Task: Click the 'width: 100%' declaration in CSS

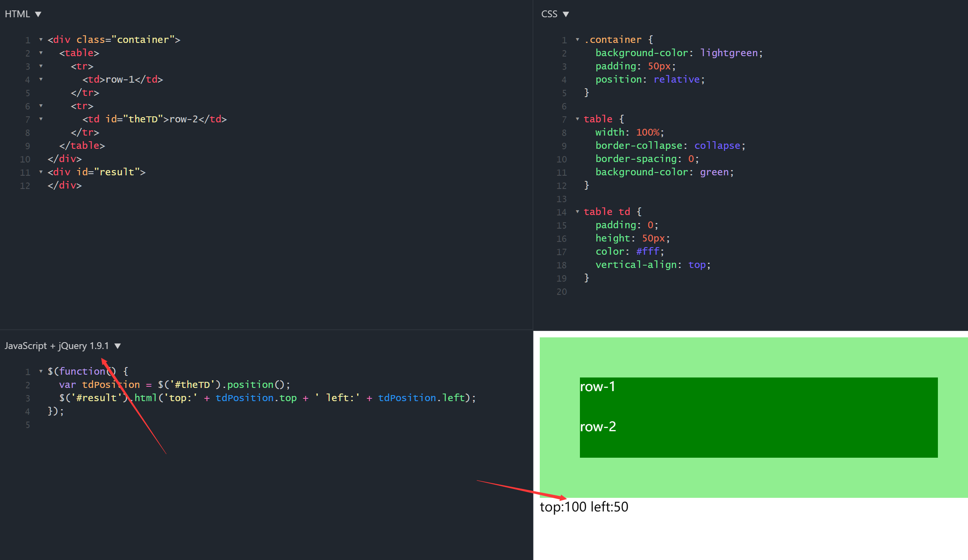Action: click(x=630, y=132)
